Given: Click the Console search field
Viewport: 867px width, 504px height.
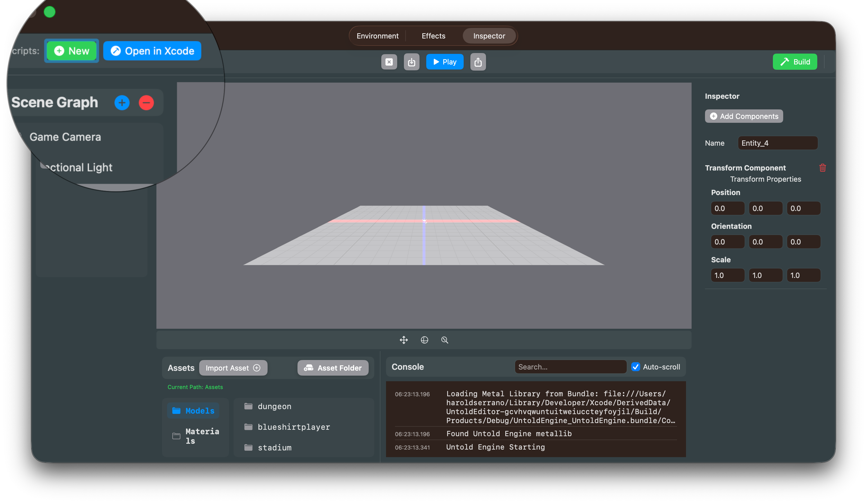Looking at the screenshot, I should 570,367.
